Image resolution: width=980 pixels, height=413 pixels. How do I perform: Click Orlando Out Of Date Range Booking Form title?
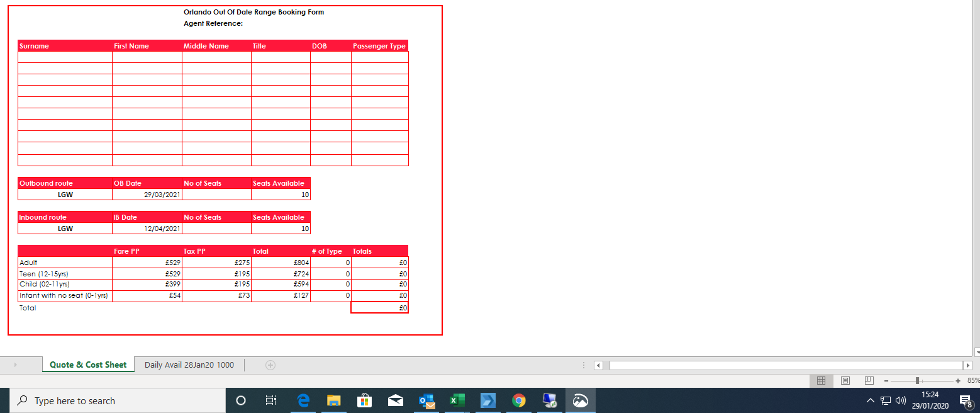[x=254, y=12]
